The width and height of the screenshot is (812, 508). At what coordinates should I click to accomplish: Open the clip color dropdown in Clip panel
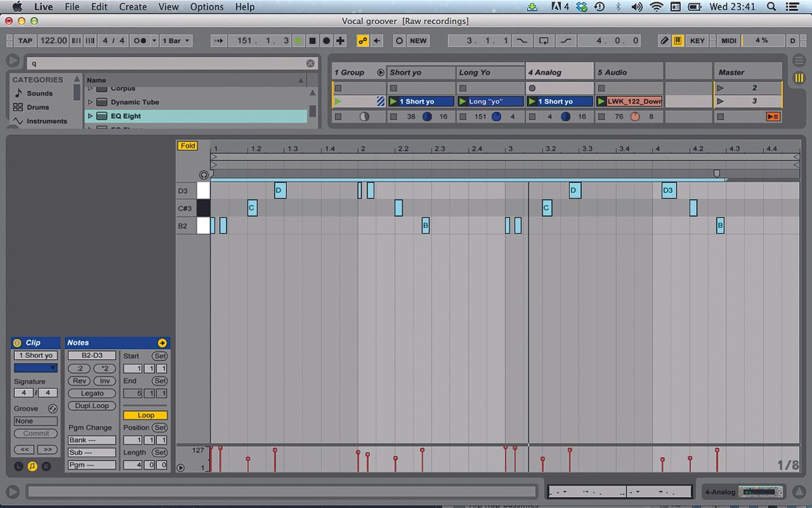[35, 368]
